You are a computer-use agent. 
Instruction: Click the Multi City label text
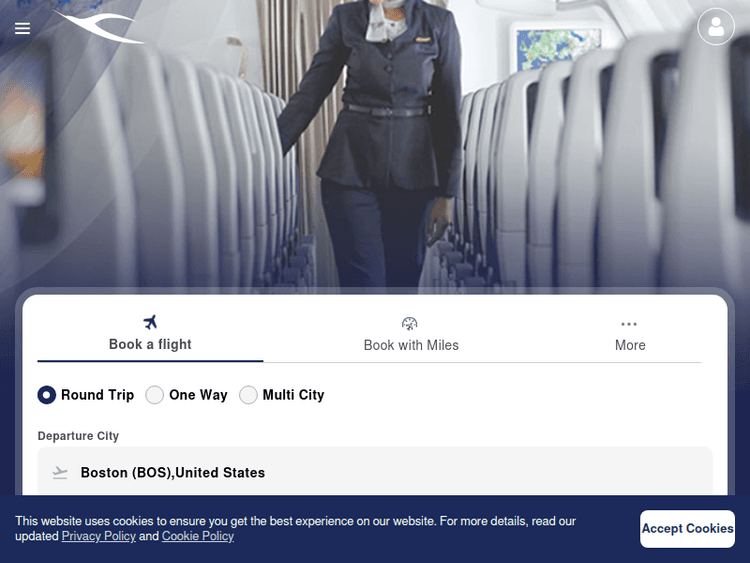tap(293, 395)
